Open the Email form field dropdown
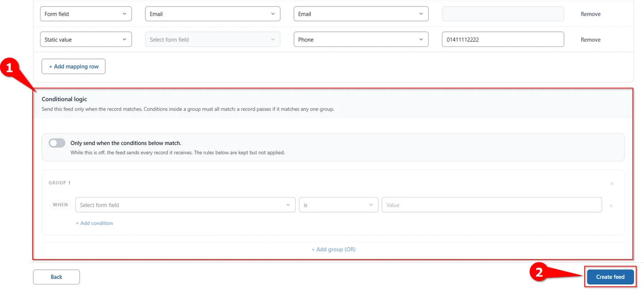This screenshot has height=290, width=644. coord(213,14)
